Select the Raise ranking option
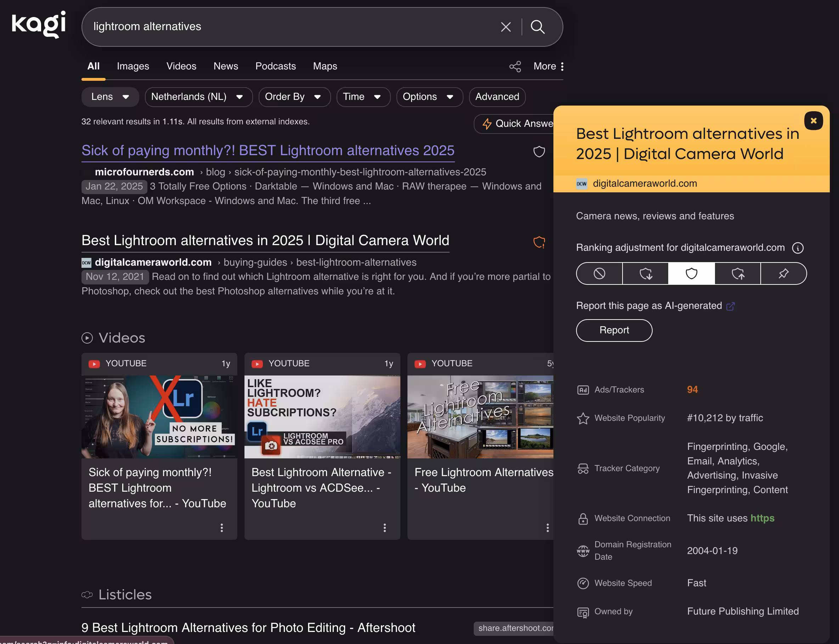 737,274
